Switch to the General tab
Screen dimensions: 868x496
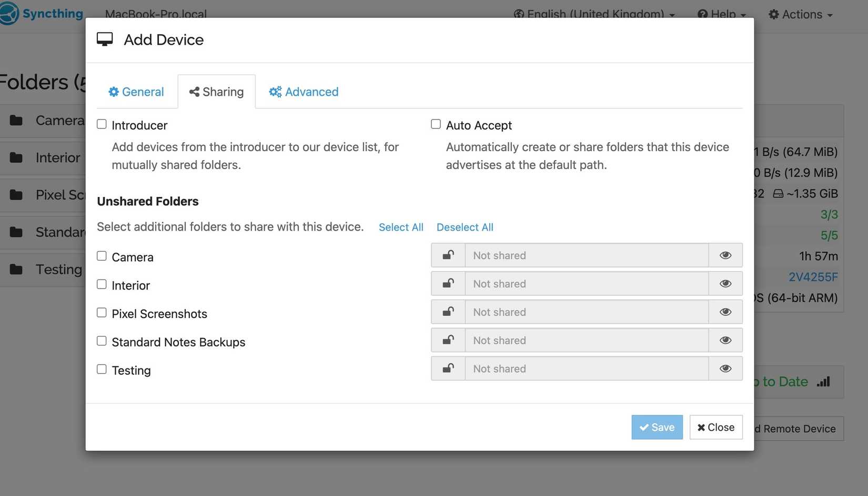coord(136,92)
